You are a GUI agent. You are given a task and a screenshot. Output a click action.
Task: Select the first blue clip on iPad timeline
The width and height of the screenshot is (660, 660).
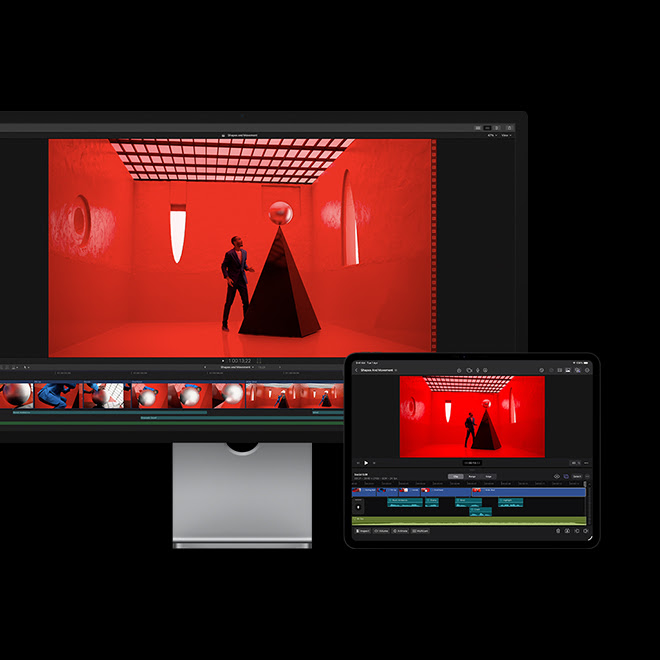(364, 492)
